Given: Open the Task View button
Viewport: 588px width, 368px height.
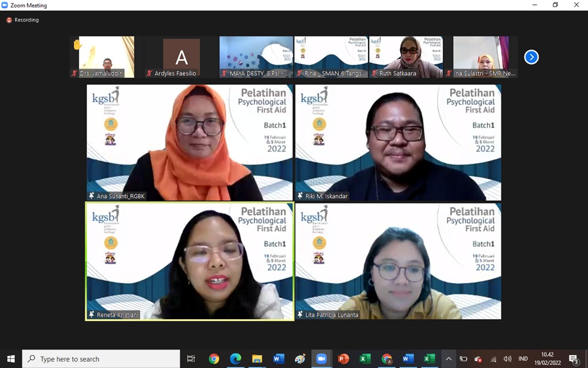Looking at the screenshot, I should [191, 358].
